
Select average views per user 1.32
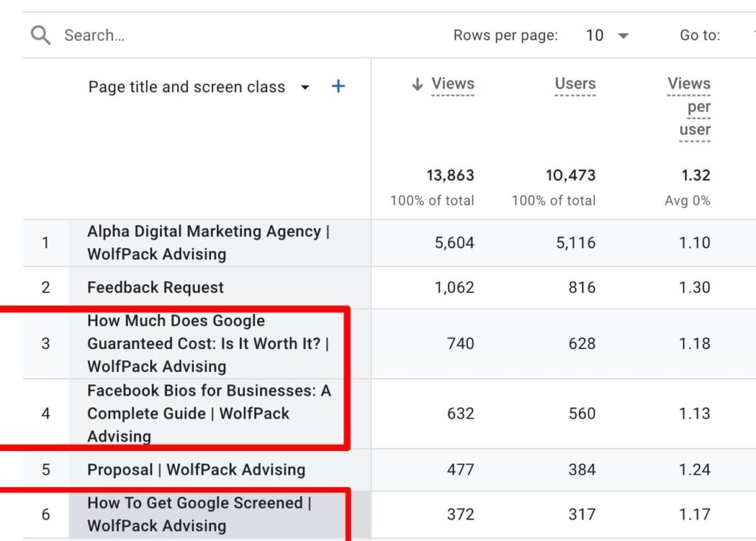tap(695, 176)
